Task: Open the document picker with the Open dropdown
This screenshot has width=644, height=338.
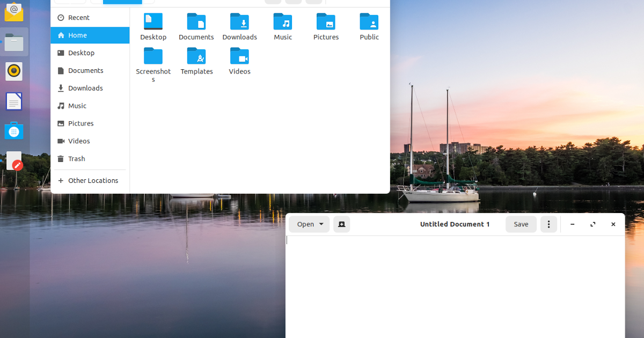Action: click(309, 224)
